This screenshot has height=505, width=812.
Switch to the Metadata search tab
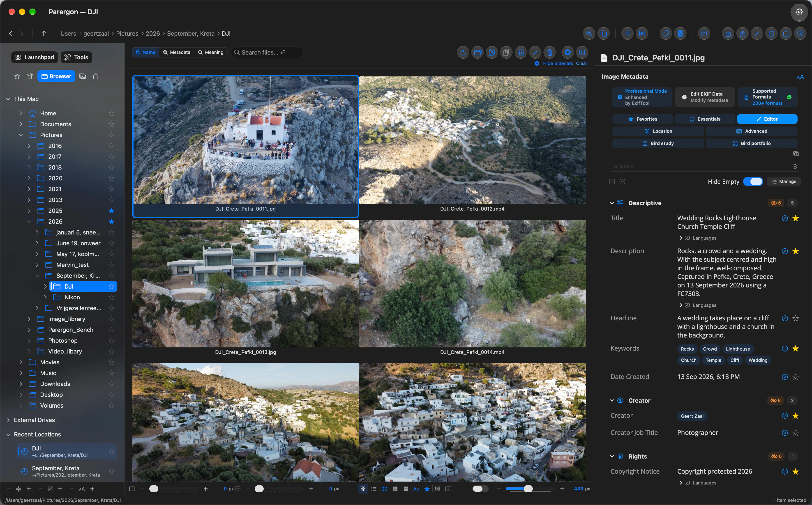[177, 53]
